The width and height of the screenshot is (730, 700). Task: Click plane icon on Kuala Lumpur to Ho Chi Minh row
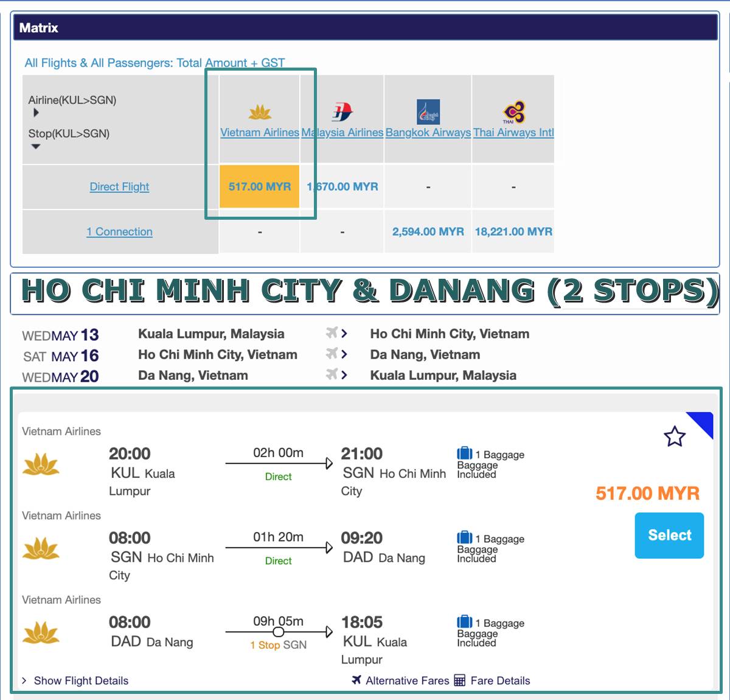click(x=332, y=332)
